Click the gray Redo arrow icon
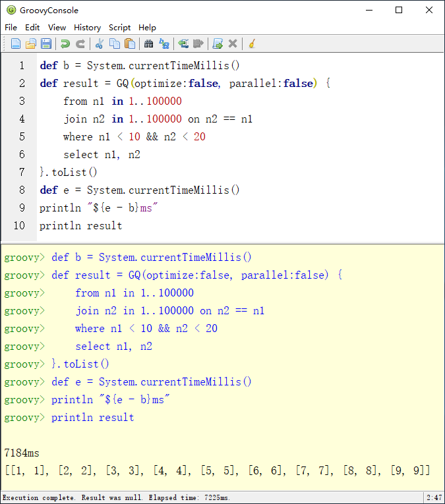The height and width of the screenshot is (504, 445). 80,43
